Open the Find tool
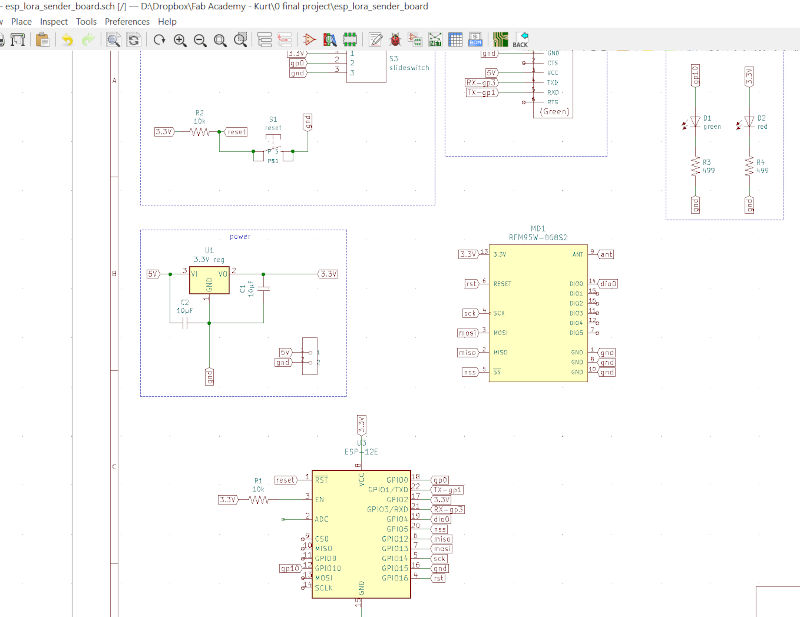The height and width of the screenshot is (617, 800). click(x=113, y=40)
